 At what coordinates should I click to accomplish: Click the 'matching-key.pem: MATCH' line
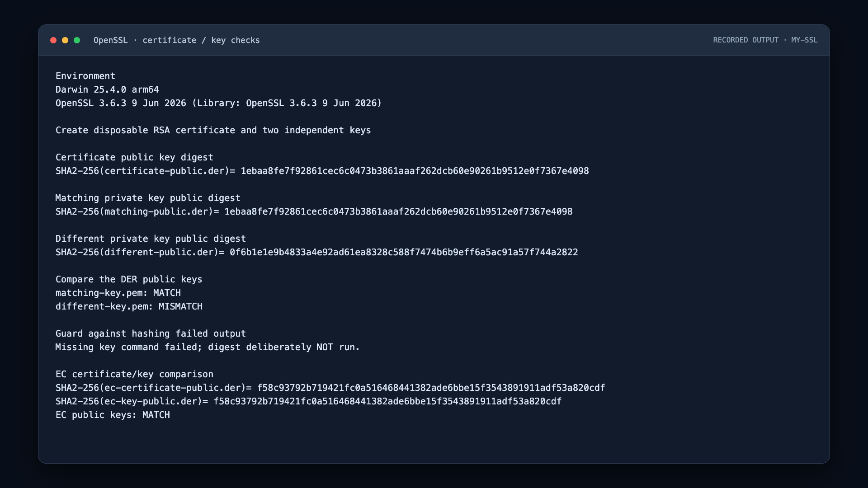click(x=118, y=293)
